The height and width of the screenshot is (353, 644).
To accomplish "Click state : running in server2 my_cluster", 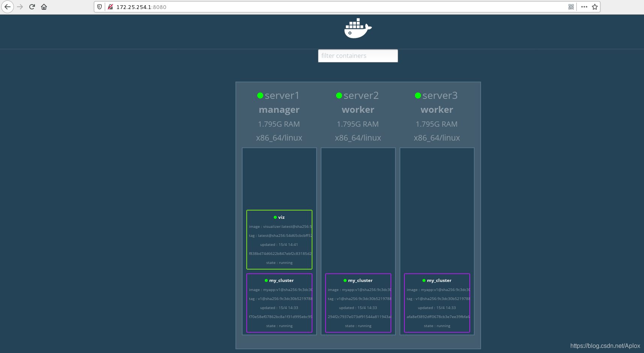I will pos(358,326).
